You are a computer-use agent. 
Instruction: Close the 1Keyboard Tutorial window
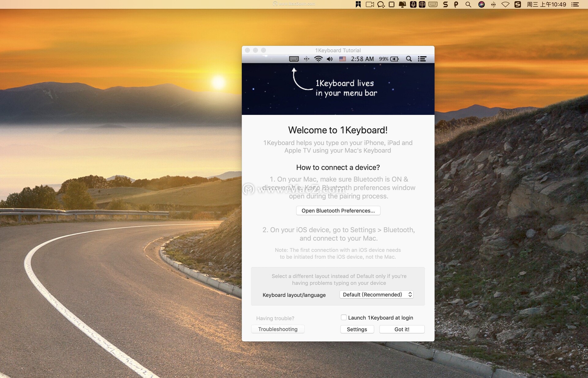point(247,50)
